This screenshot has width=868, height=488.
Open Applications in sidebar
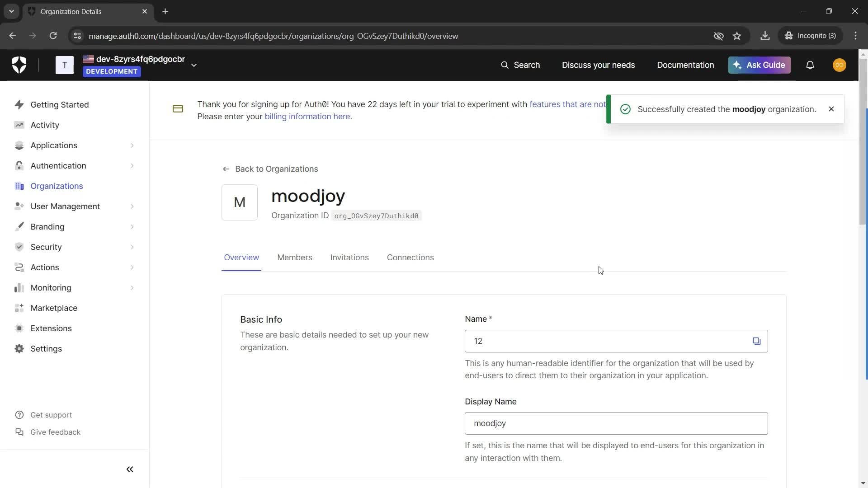[54, 145]
